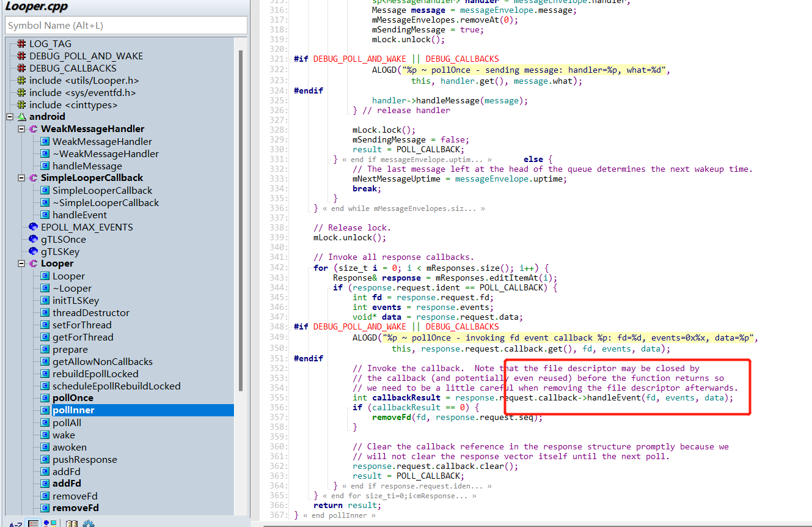The width and height of the screenshot is (812, 527).
Task: Click class icon beside SimpleLooperCallback
Action: (33, 178)
